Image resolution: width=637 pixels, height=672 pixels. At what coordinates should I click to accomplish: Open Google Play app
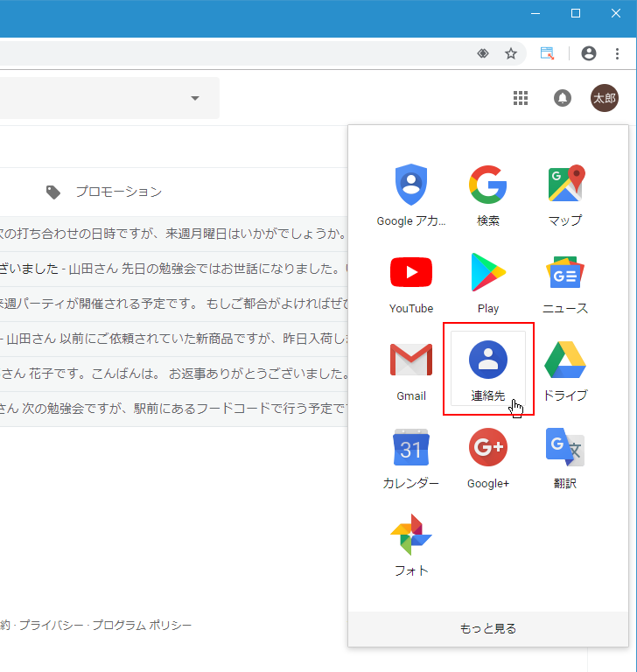point(488,283)
